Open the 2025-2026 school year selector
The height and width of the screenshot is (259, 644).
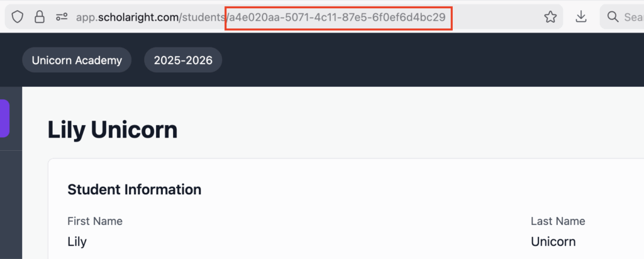coord(183,60)
